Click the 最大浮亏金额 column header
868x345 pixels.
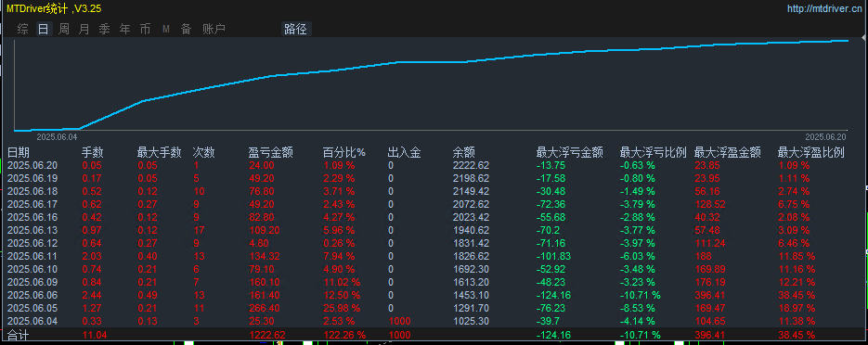[x=570, y=153]
